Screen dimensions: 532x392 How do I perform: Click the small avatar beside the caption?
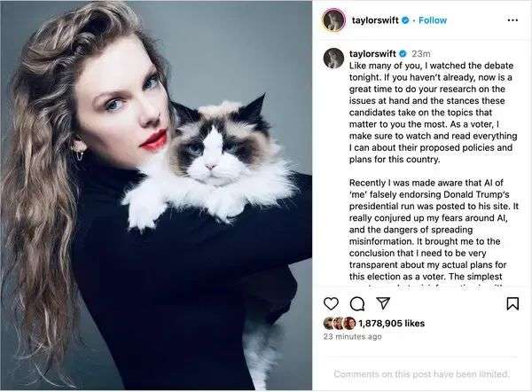(x=333, y=59)
